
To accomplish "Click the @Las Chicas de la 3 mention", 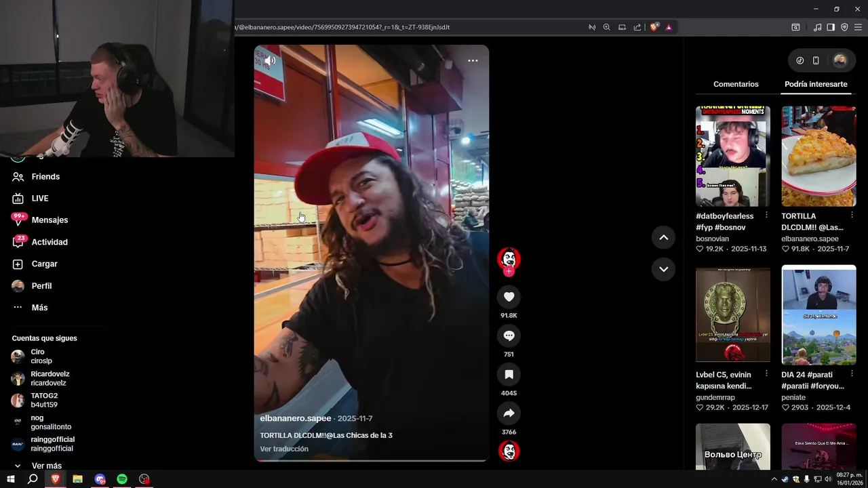I will pos(359,435).
